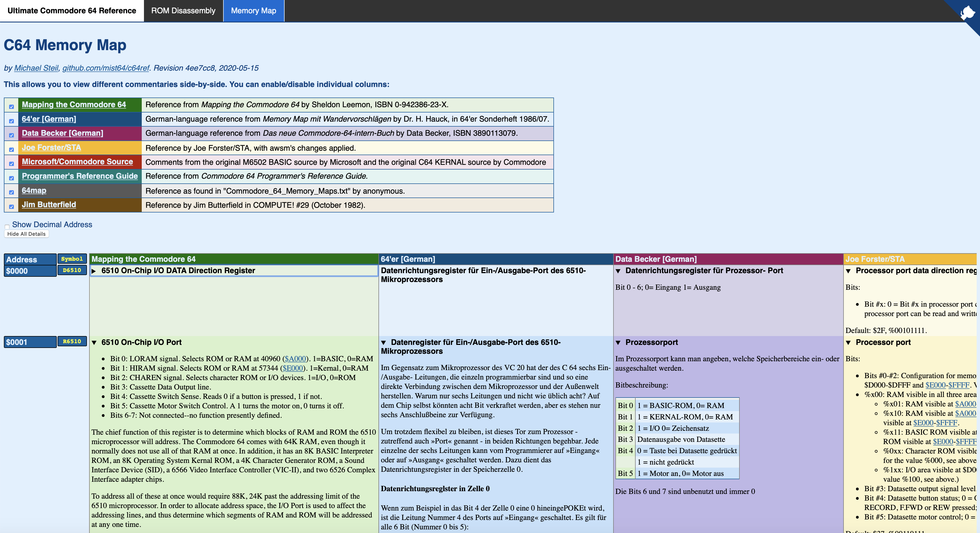
Task: Go to Ultimate Commodore 64 Reference home
Action: (71, 11)
